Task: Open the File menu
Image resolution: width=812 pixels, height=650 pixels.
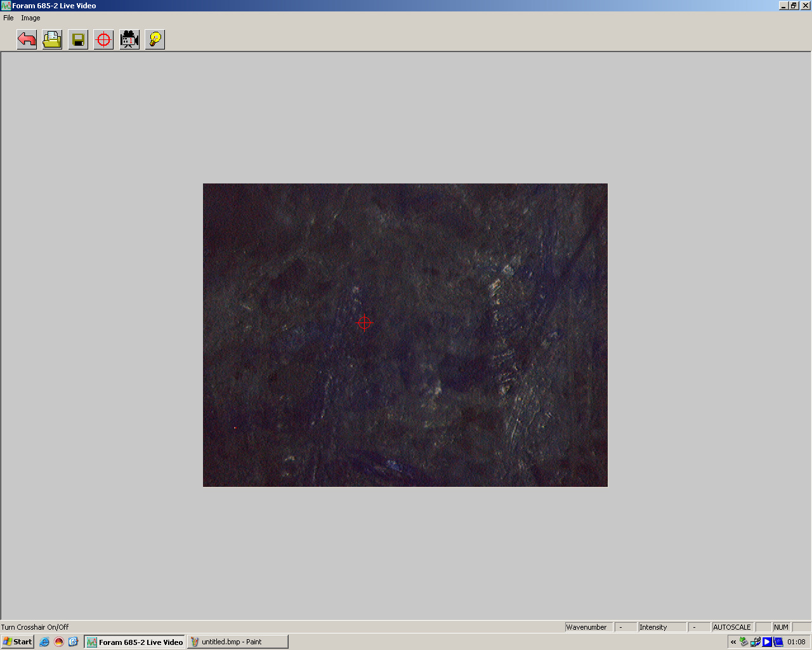Action: pyautogui.click(x=8, y=18)
